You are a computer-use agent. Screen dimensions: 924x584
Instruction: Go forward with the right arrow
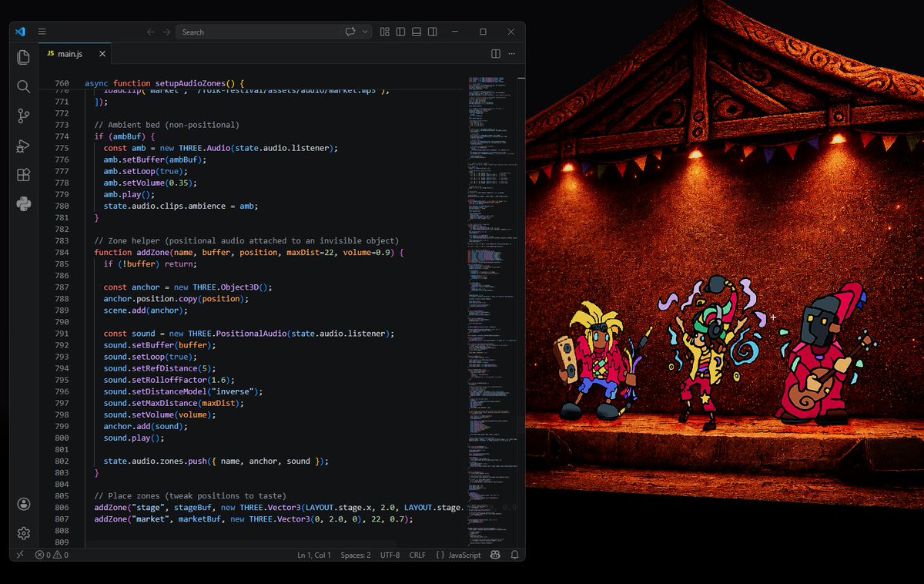166,32
